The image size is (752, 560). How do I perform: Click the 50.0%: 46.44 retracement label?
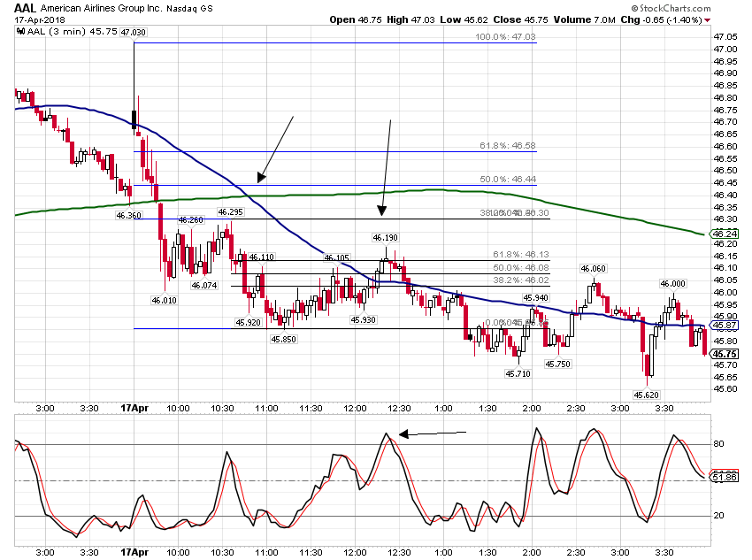click(508, 179)
